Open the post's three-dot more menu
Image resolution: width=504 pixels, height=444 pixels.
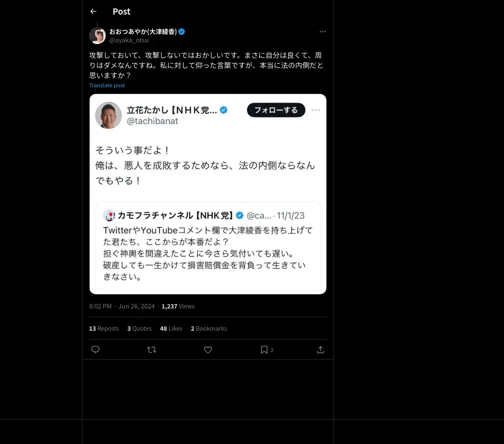pos(323,31)
